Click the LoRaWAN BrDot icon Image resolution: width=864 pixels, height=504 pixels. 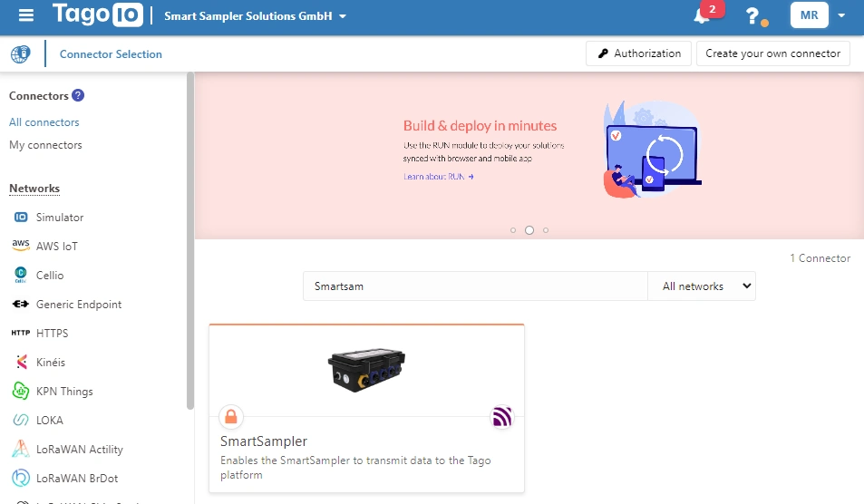pos(20,478)
